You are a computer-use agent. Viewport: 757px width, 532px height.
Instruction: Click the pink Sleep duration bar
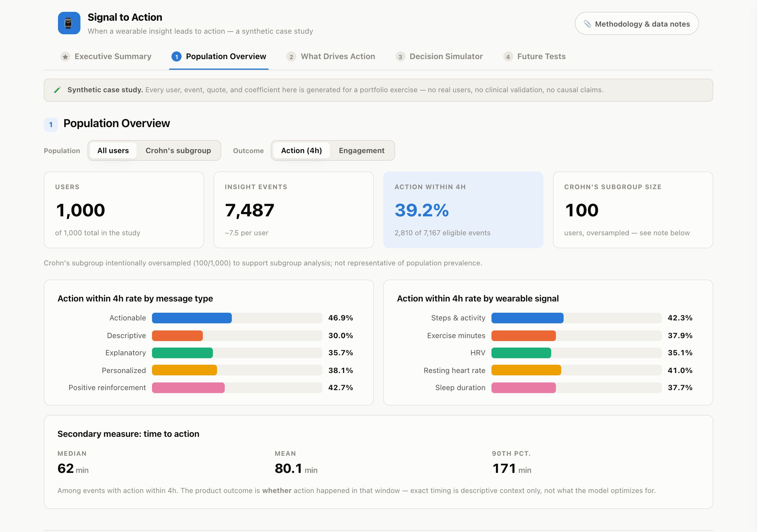524,388
